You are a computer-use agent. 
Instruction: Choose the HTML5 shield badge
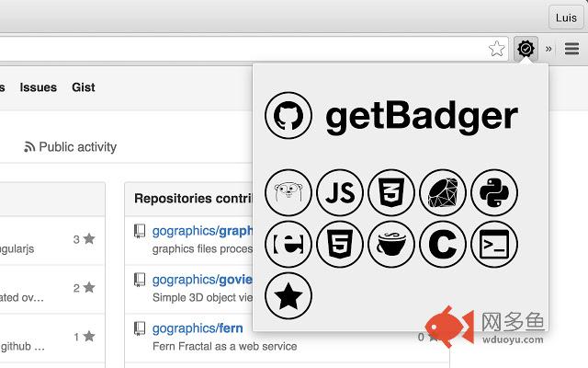(x=340, y=244)
